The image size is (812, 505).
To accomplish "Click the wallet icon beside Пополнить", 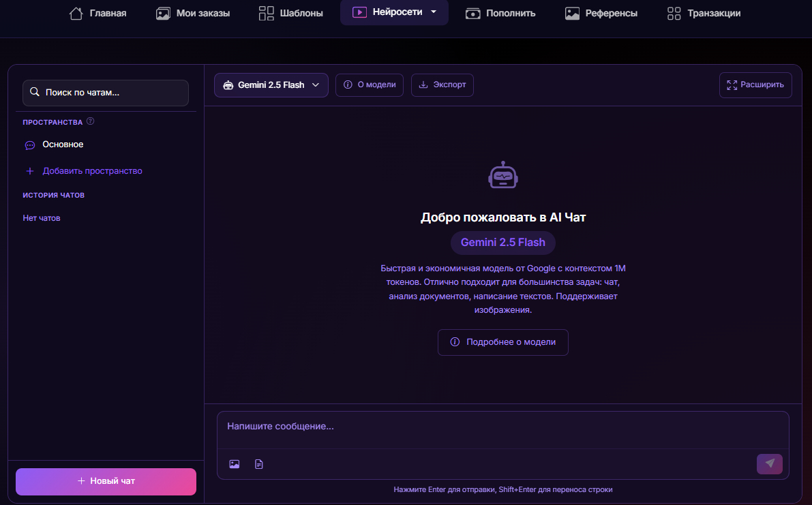I will pos(472,14).
